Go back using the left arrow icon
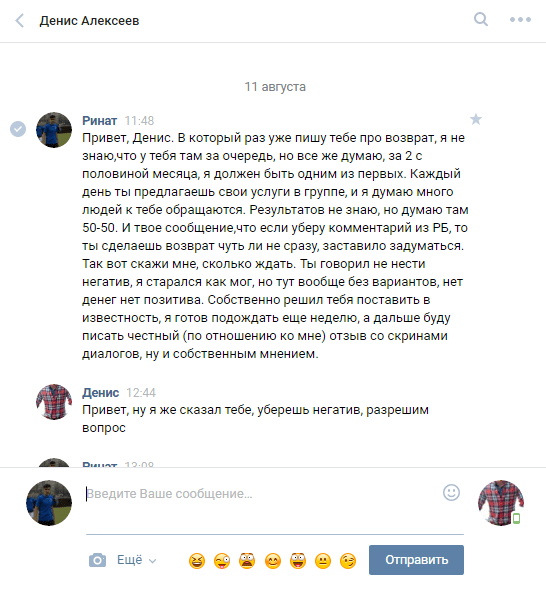 coord(20,21)
